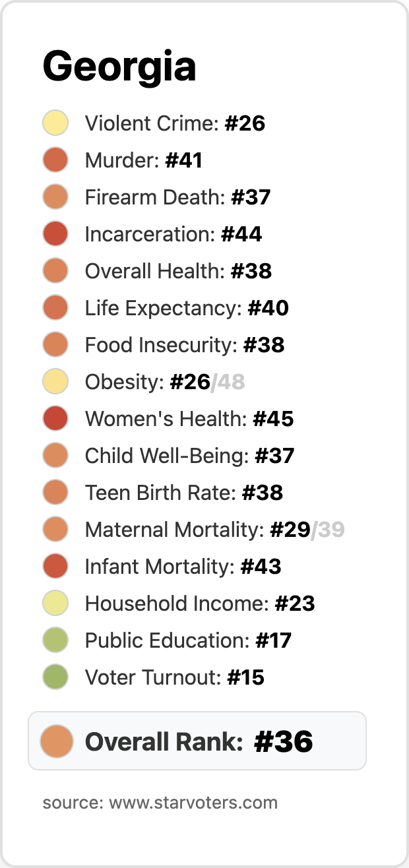The width and height of the screenshot is (409, 868).
Task: Click the orange Overall Rank dot
Action: click(56, 741)
